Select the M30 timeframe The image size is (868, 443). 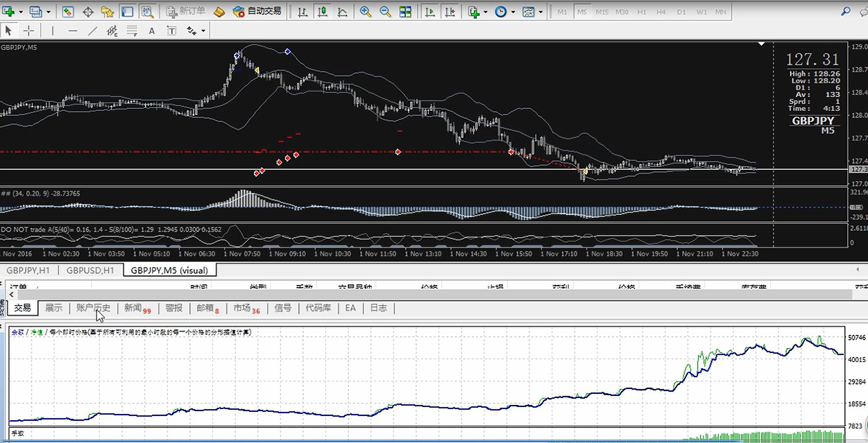(622, 12)
